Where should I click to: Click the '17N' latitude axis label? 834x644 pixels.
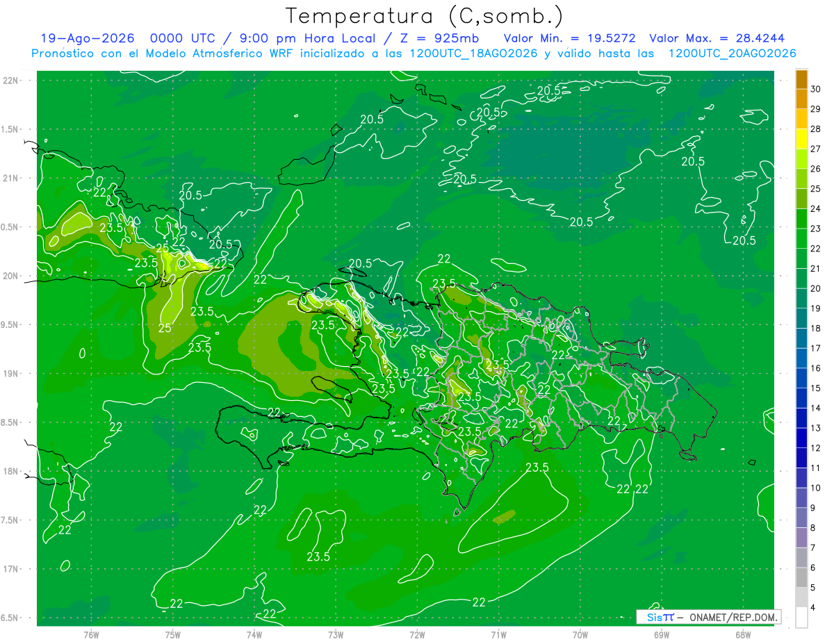pos(11,569)
